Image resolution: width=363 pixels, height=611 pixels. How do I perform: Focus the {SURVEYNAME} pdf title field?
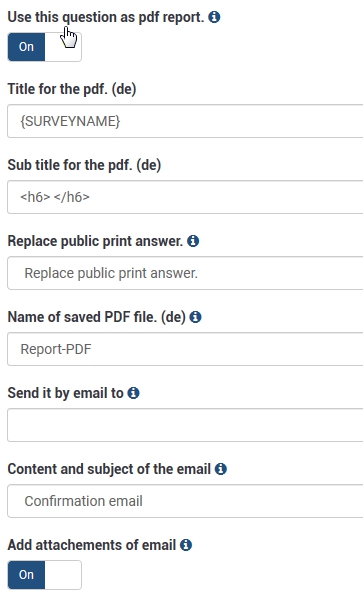(x=185, y=121)
